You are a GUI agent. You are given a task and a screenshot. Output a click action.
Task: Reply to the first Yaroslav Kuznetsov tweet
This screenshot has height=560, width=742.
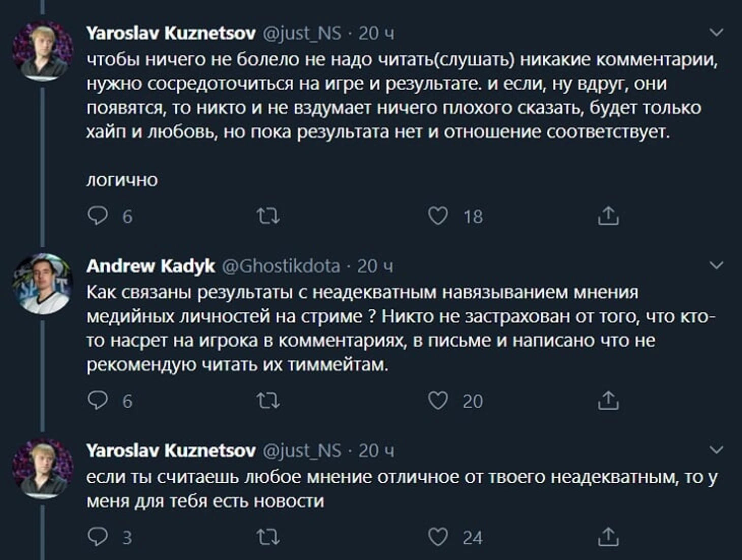[x=98, y=216]
